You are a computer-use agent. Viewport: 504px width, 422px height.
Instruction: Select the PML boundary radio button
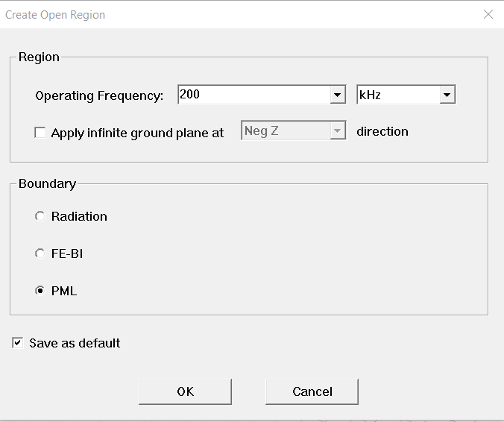tap(40, 291)
